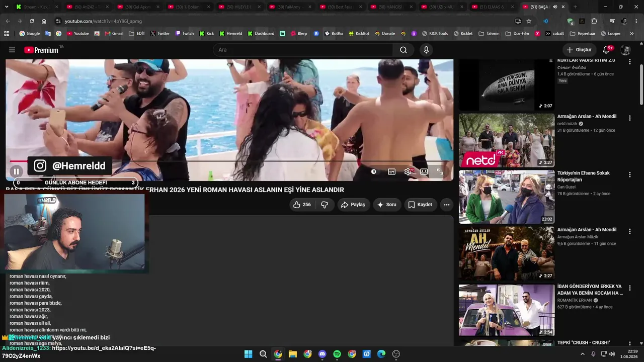This screenshot has height=362, width=644.
Task: Open options for İban Gönderiyom video
Action: point(629,288)
